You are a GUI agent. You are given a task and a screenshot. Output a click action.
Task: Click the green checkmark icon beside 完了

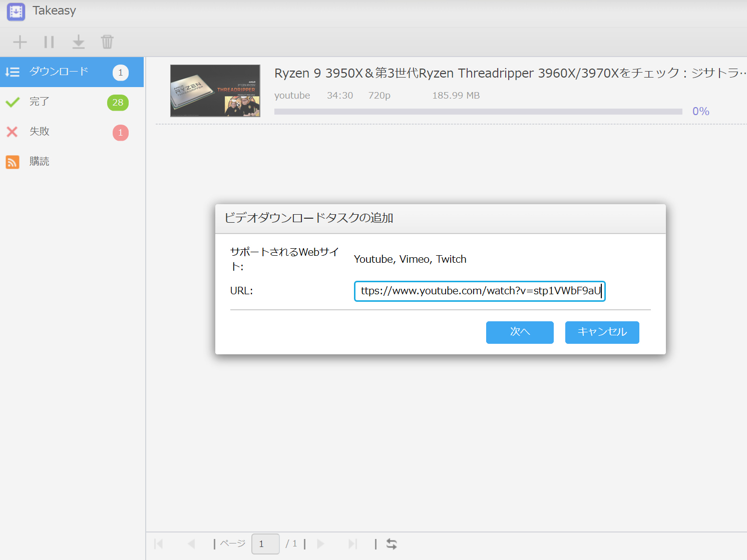click(x=13, y=103)
